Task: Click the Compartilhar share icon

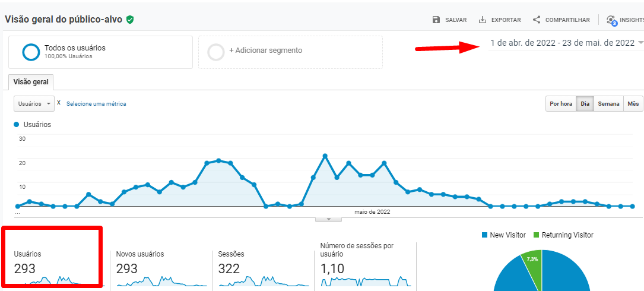Action: pos(537,20)
